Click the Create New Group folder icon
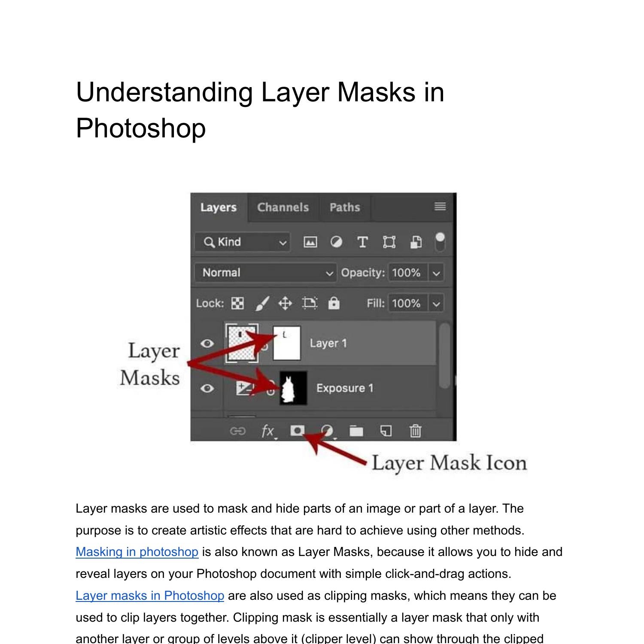This screenshot has height=644, width=644. [x=356, y=431]
